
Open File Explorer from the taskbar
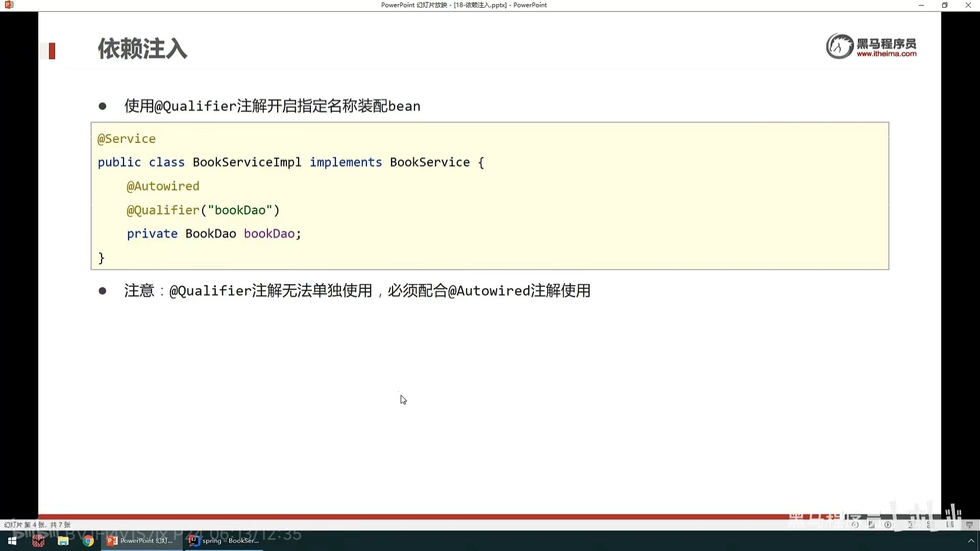[x=63, y=541]
